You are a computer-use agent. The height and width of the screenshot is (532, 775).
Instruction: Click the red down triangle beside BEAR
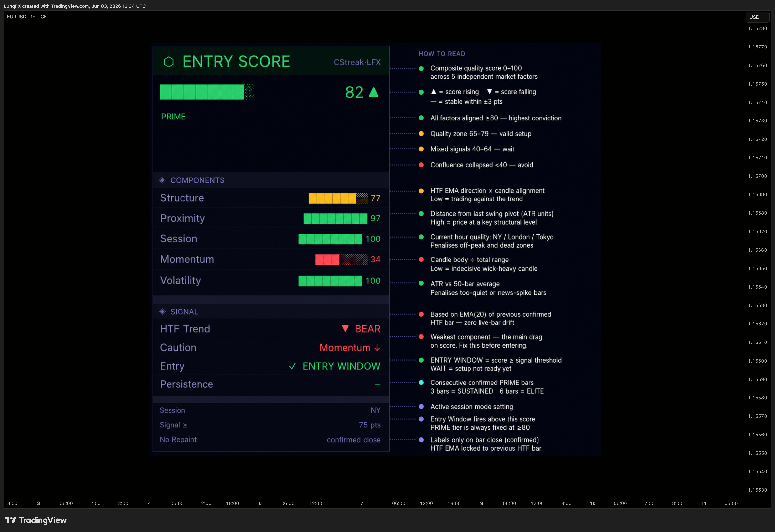(x=345, y=329)
